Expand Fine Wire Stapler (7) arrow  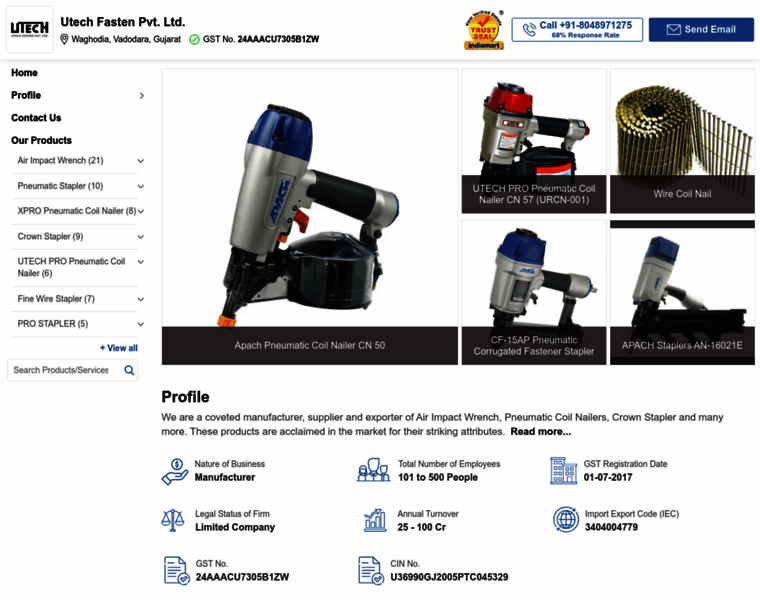pos(141,300)
